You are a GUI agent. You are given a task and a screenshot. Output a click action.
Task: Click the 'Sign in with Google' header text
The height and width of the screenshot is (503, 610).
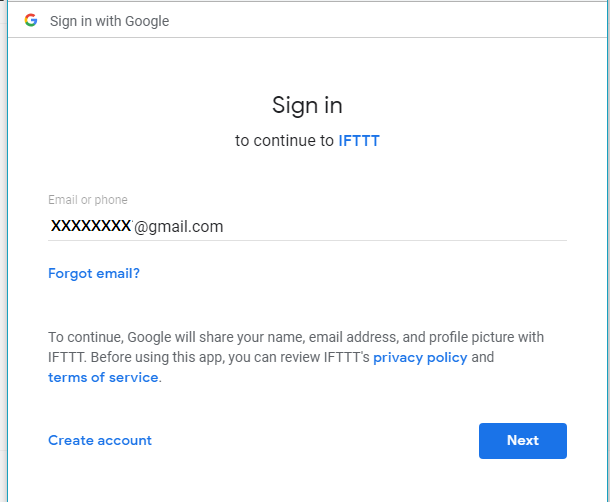click(x=109, y=21)
